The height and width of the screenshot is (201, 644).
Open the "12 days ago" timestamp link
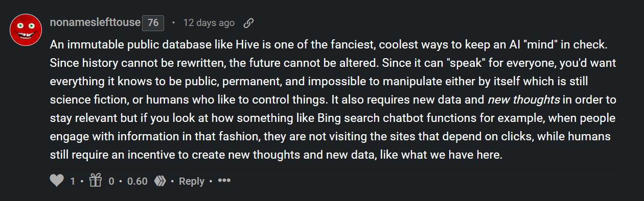point(209,23)
